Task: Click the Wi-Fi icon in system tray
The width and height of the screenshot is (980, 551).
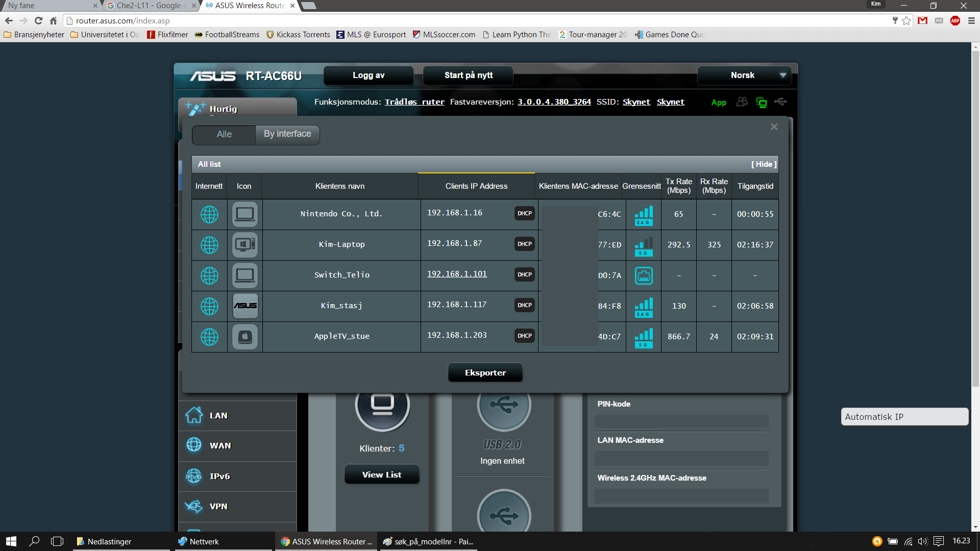Action: pyautogui.click(x=908, y=541)
